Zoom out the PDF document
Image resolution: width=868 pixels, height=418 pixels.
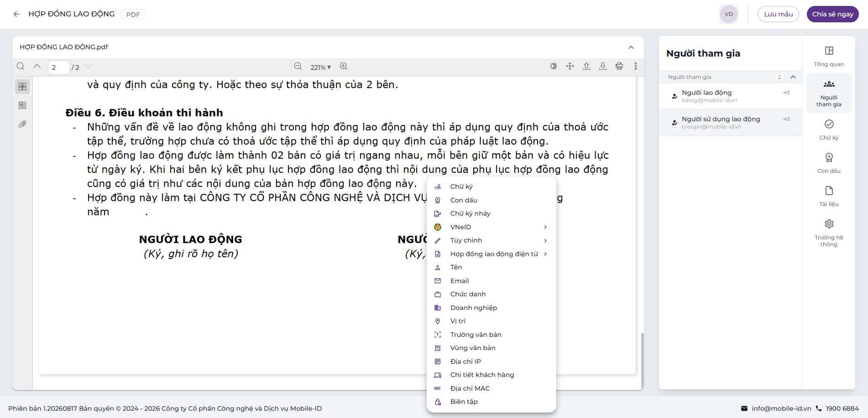[x=298, y=67]
